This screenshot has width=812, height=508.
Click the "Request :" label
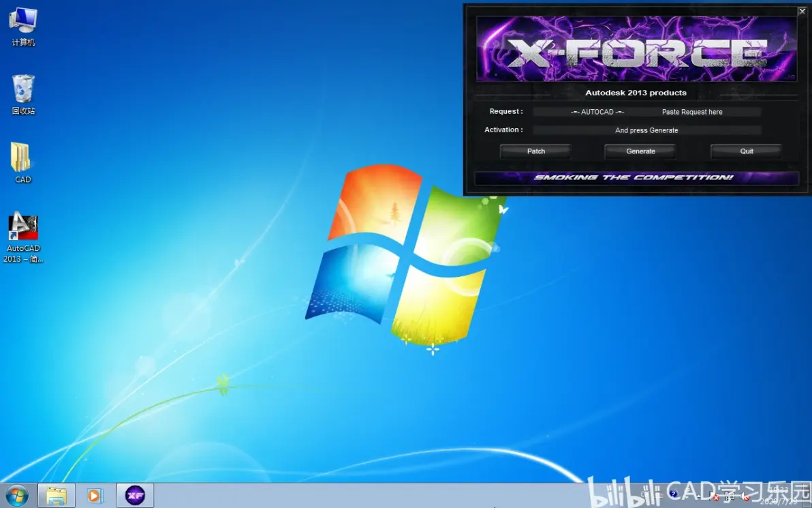point(506,111)
